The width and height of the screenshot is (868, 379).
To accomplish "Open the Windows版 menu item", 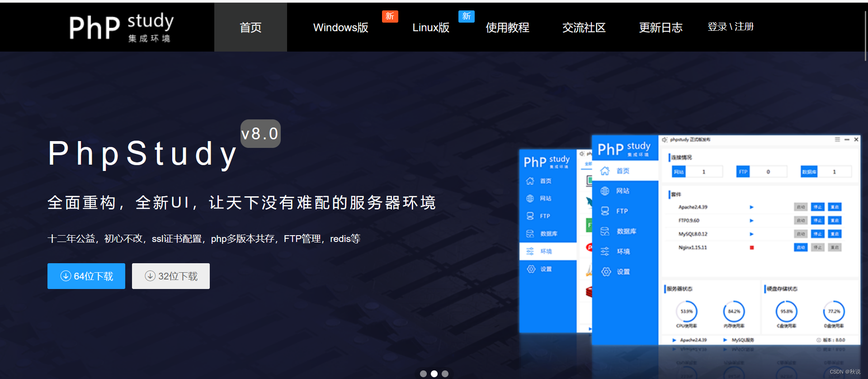I will coord(340,28).
